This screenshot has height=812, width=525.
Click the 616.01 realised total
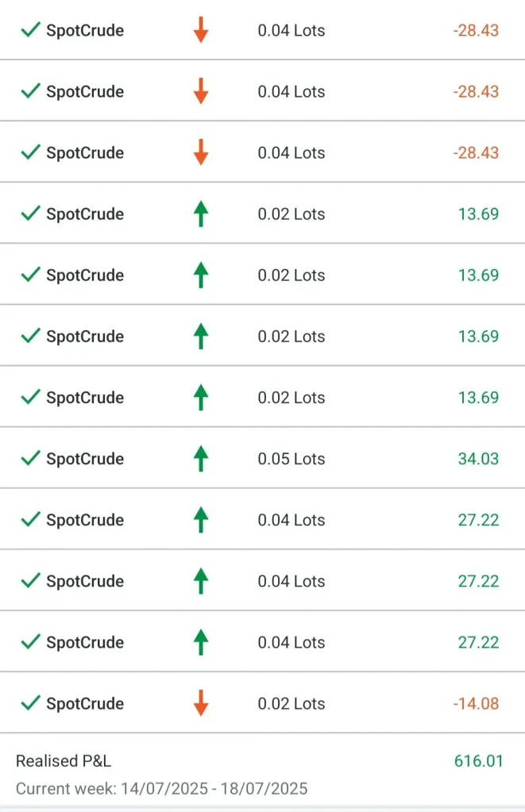478,761
